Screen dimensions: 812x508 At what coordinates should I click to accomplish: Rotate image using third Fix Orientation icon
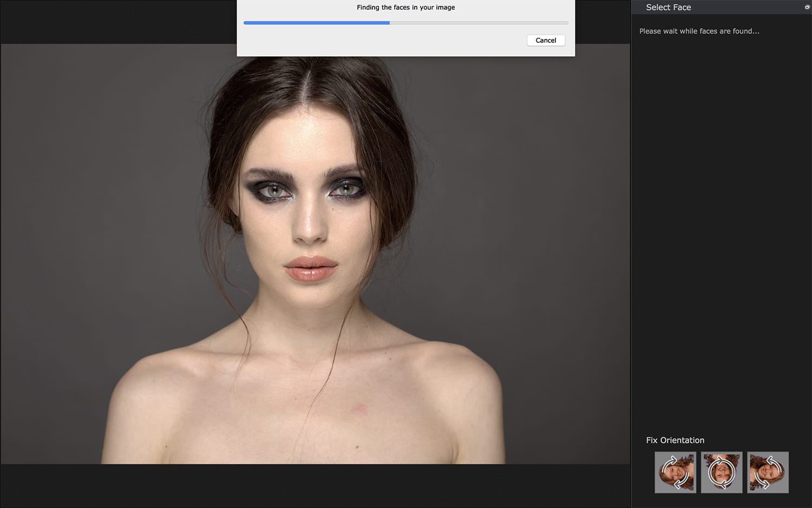768,472
